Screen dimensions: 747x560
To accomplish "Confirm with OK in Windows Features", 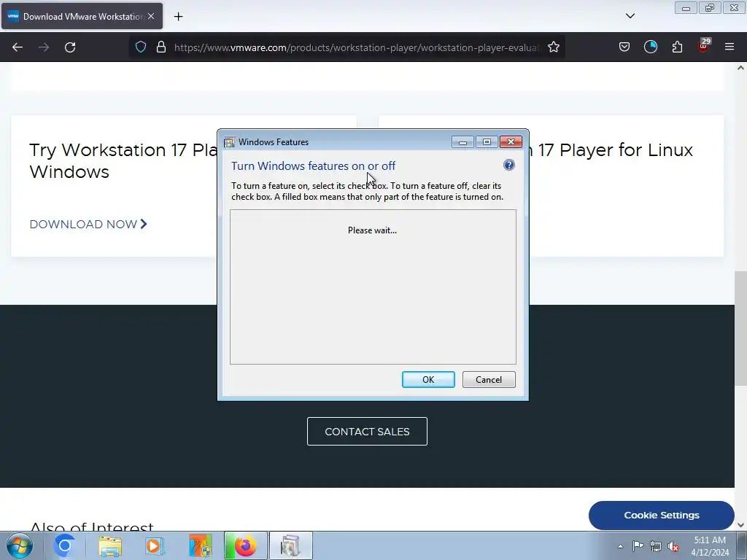I will point(428,379).
